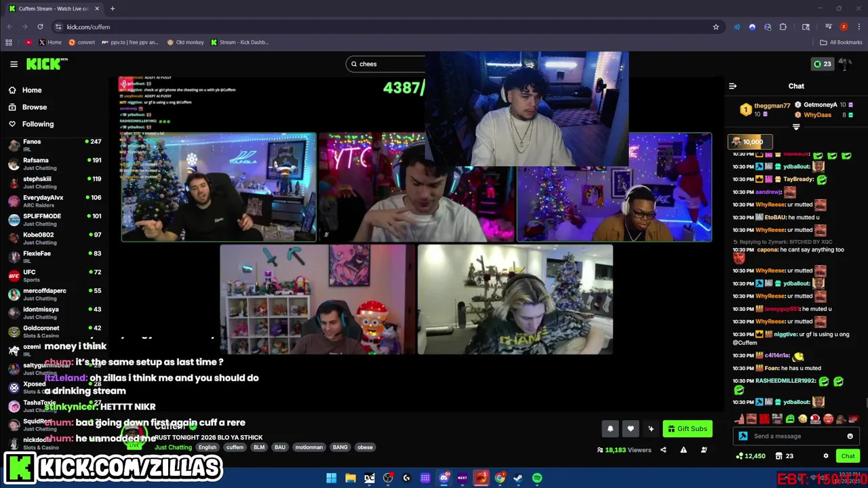
Task: Click the user icon after report triangle
Action: coord(704,450)
